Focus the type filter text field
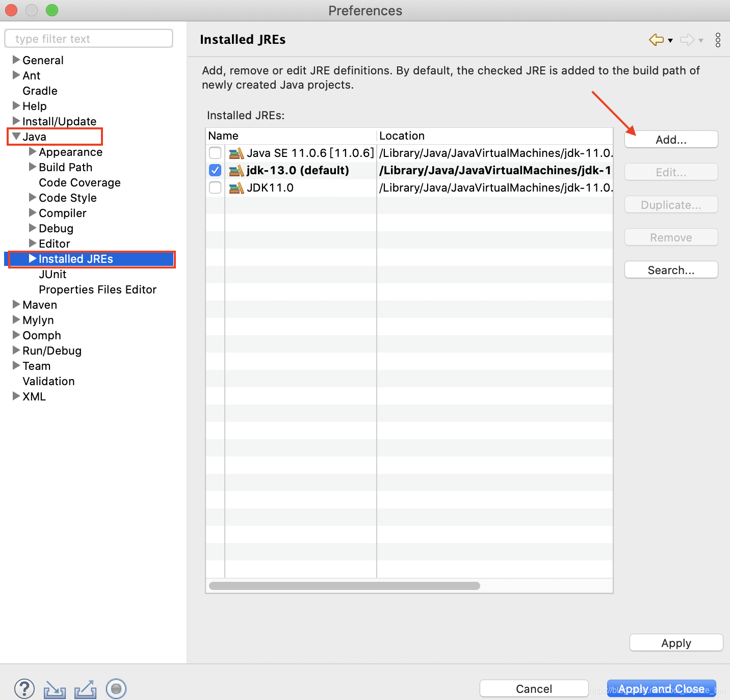 click(x=89, y=39)
